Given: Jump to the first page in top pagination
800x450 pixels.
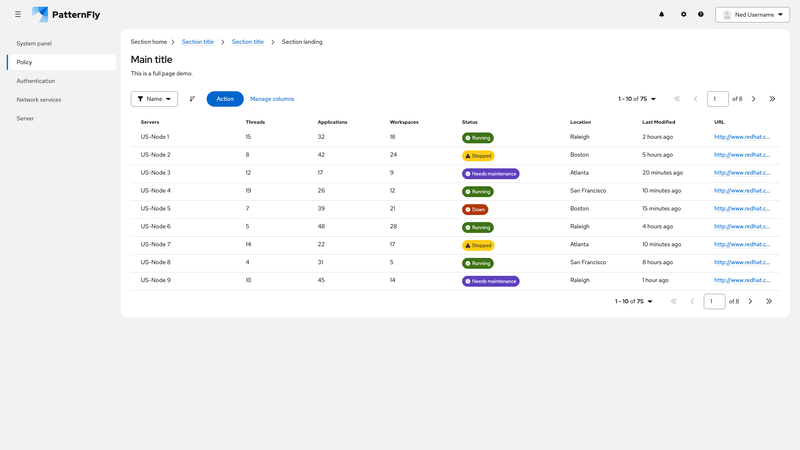Looking at the screenshot, I should pyautogui.click(x=677, y=99).
